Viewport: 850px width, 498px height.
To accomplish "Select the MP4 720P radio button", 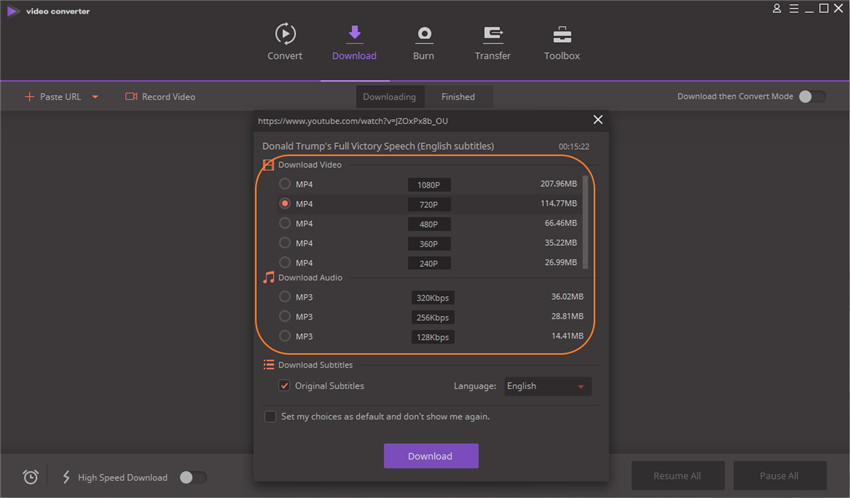I will coord(285,203).
